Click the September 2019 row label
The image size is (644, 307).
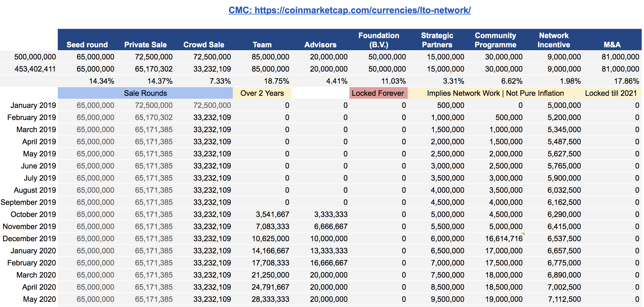click(x=28, y=202)
